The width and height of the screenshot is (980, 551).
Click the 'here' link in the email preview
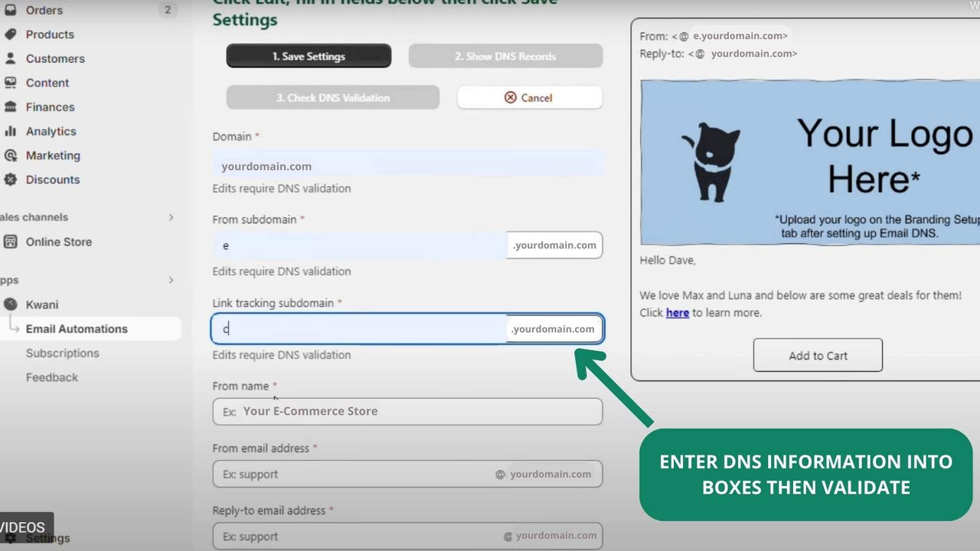pyautogui.click(x=677, y=312)
